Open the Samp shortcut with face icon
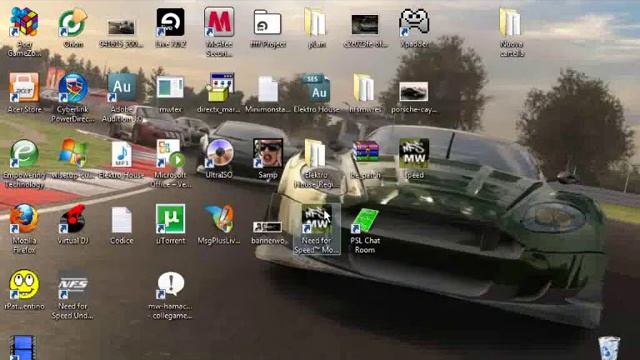This screenshot has width=640, height=360. [268, 153]
